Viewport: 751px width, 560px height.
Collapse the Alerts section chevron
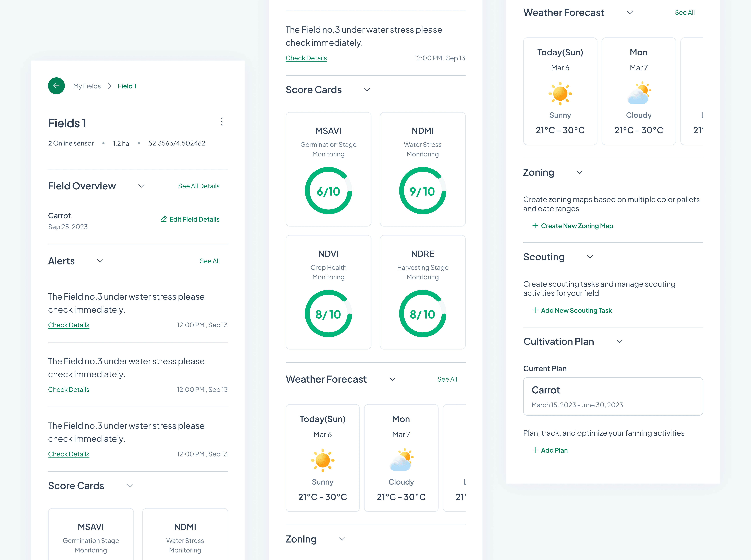[x=100, y=261]
